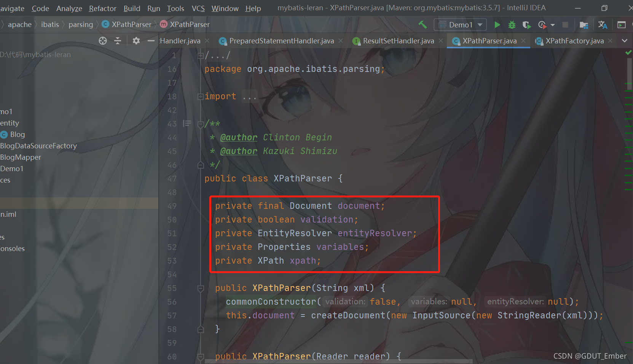The image size is (633, 364).
Task: Hide the project panel with minus icon
Action: [x=151, y=41]
